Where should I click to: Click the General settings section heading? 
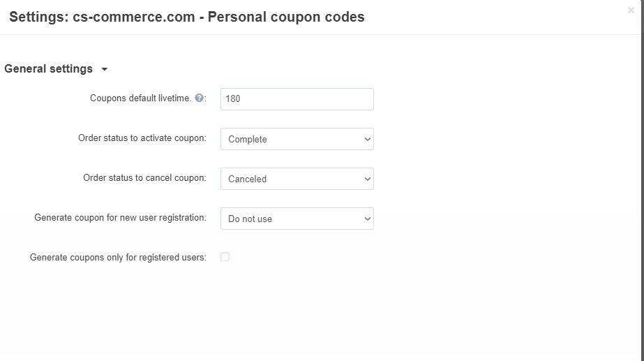(49, 69)
